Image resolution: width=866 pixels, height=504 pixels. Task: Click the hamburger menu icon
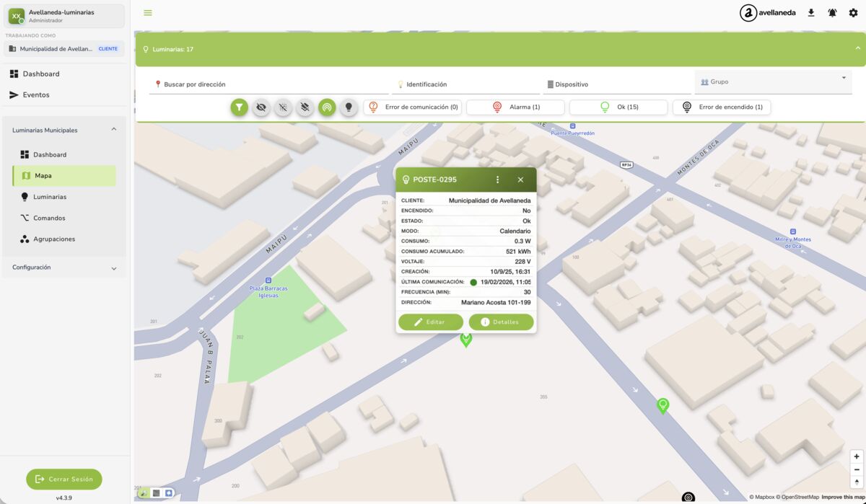[x=148, y=13]
